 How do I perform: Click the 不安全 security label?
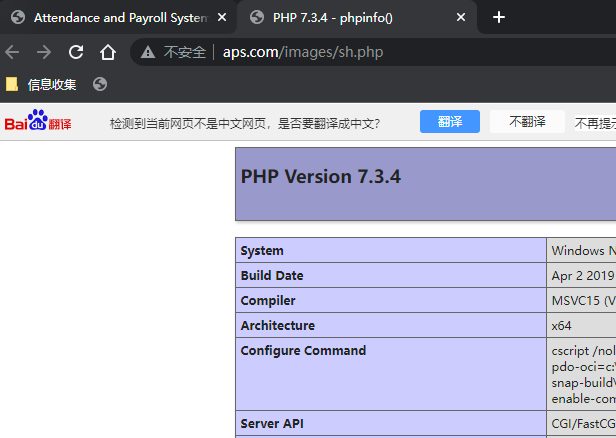(x=185, y=52)
